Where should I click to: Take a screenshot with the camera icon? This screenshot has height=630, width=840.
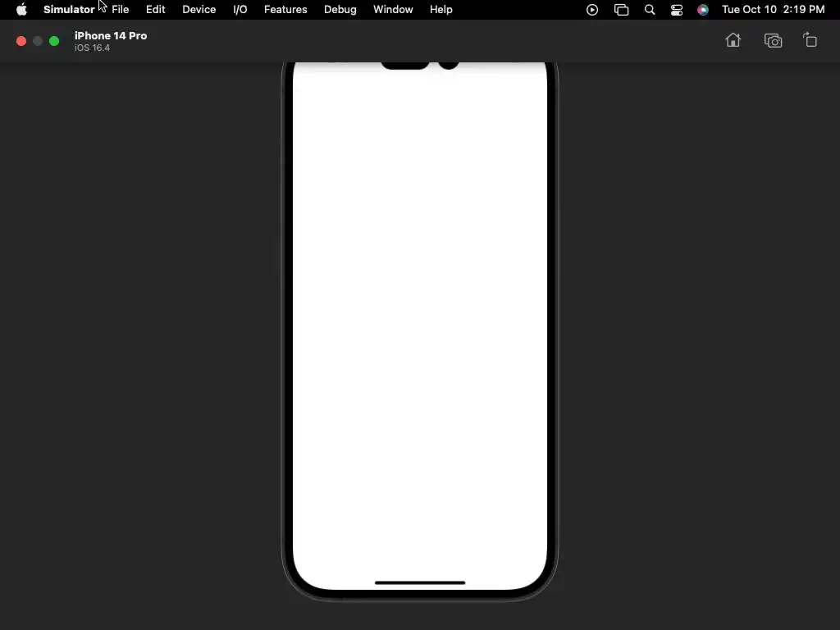[x=773, y=41]
